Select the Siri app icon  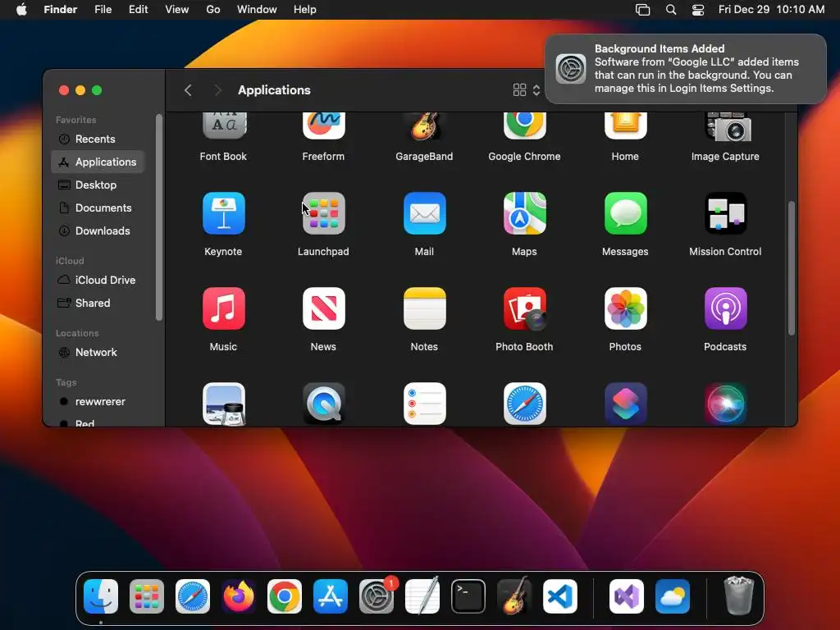[725, 404]
